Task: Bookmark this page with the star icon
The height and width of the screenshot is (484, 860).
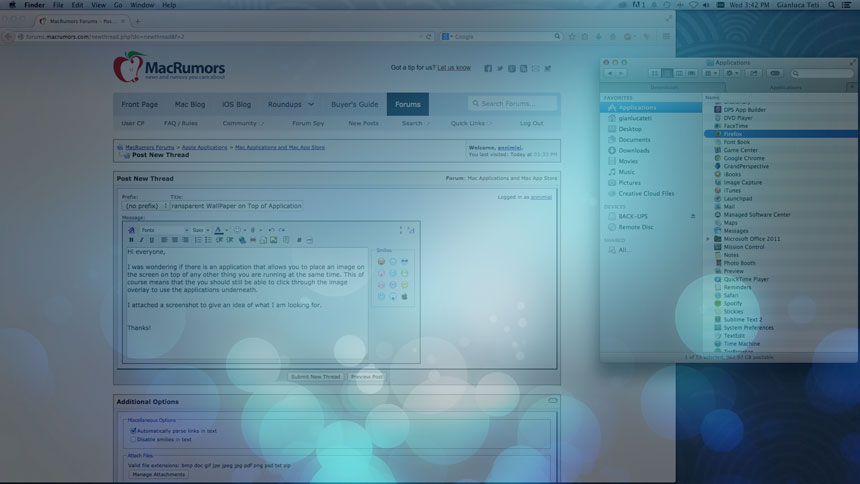Action: 572,36
